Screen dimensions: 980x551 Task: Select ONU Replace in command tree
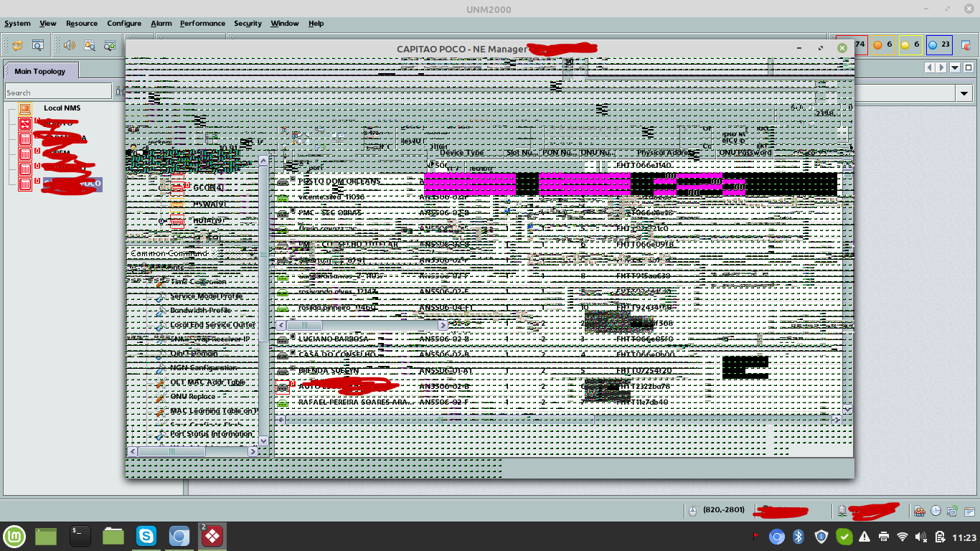coord(192,397)
